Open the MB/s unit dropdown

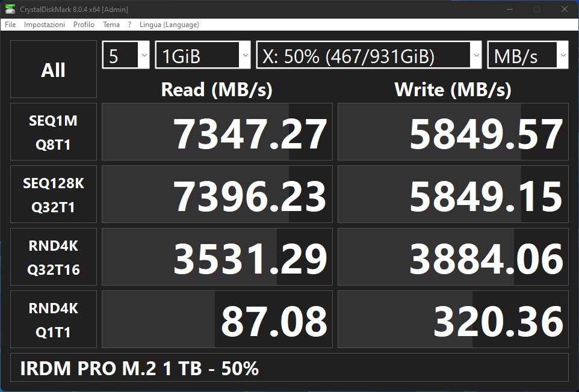coord(527,55)
